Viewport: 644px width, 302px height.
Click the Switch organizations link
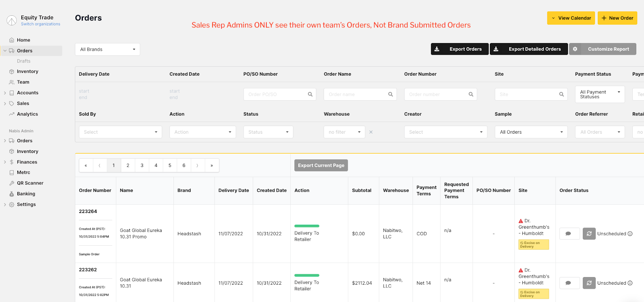click(x=41, y=24)
